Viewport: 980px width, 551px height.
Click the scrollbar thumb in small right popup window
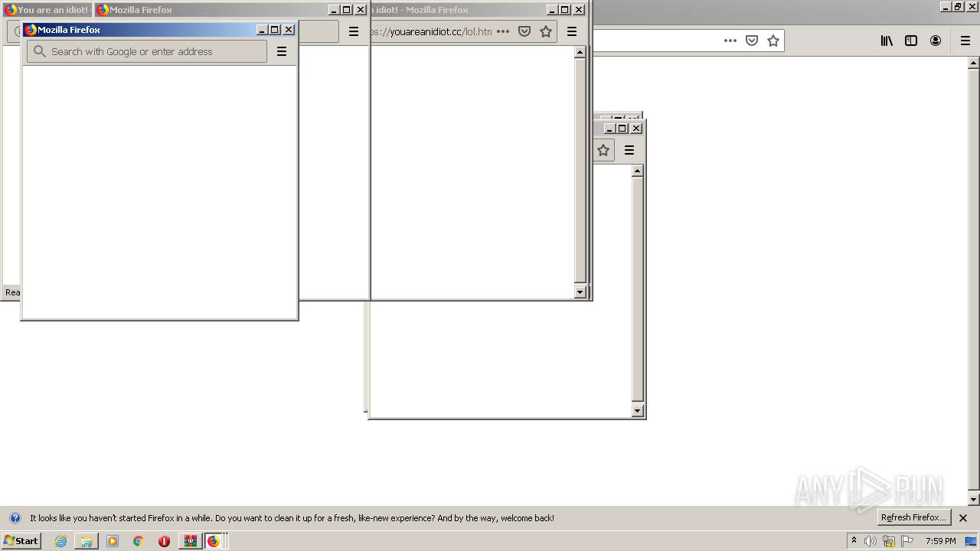[637, 289]
